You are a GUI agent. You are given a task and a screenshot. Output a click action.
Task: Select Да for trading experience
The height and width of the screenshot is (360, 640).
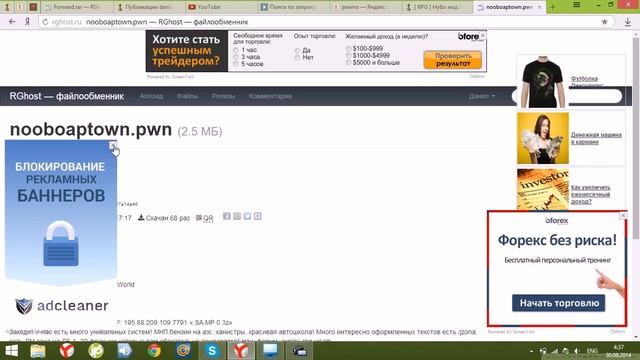pyautogui.click(x=297, y=51)
